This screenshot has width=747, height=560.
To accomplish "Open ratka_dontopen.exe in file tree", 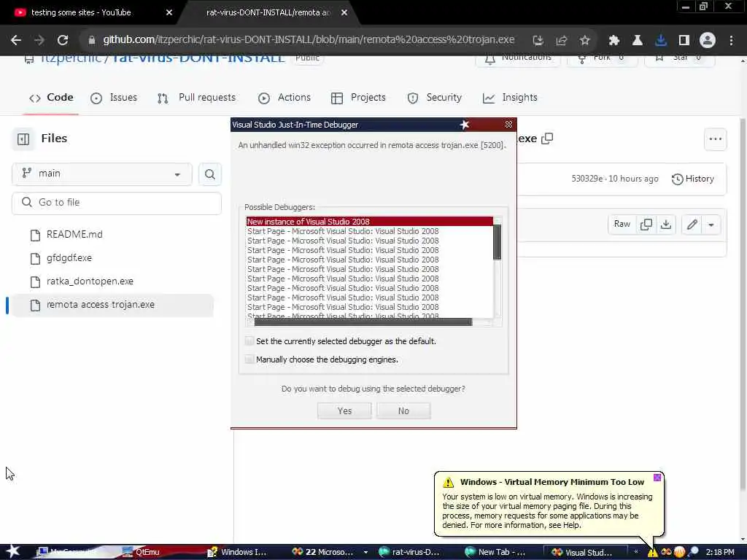I will [90, 281].
